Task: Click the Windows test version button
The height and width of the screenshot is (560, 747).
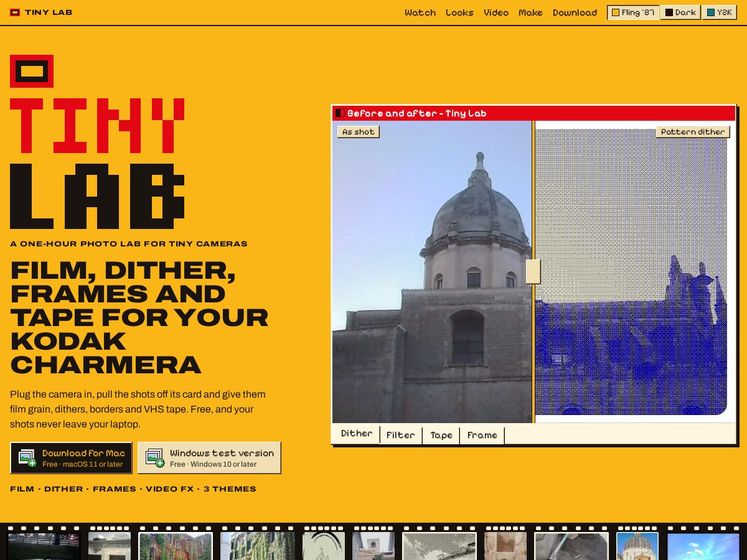Action: [209, 458]
